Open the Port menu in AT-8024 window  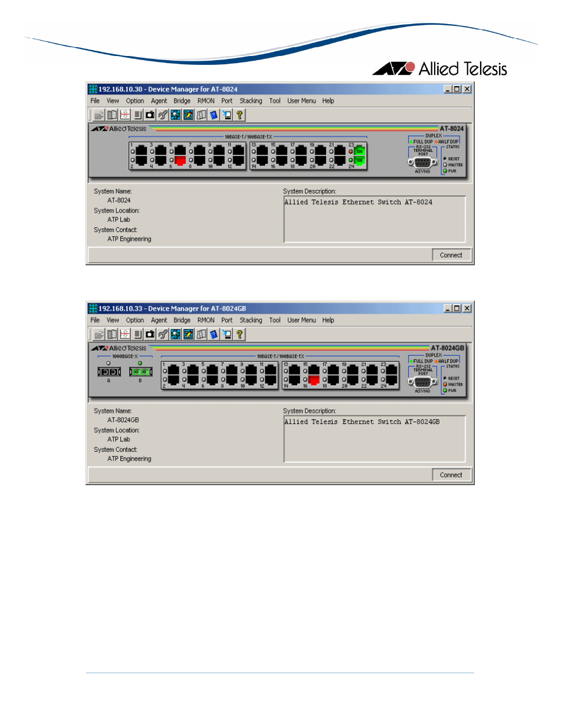(227, 101)
